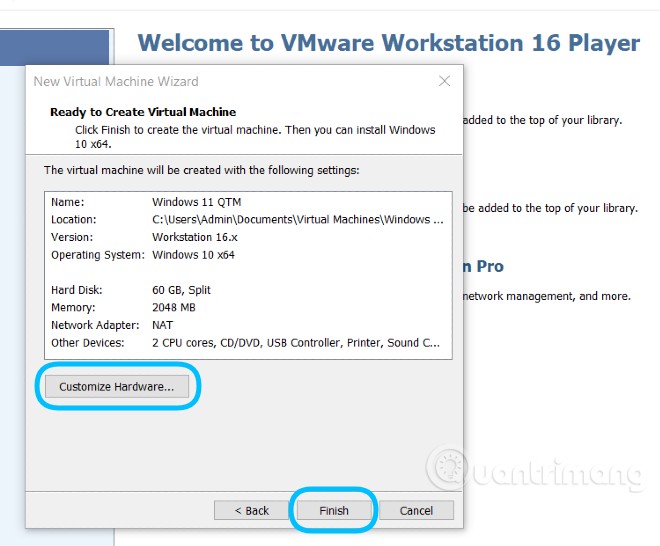Click the 'Welcome to VMware Workstation 16 Player' heading

click(x=389, y=43)
